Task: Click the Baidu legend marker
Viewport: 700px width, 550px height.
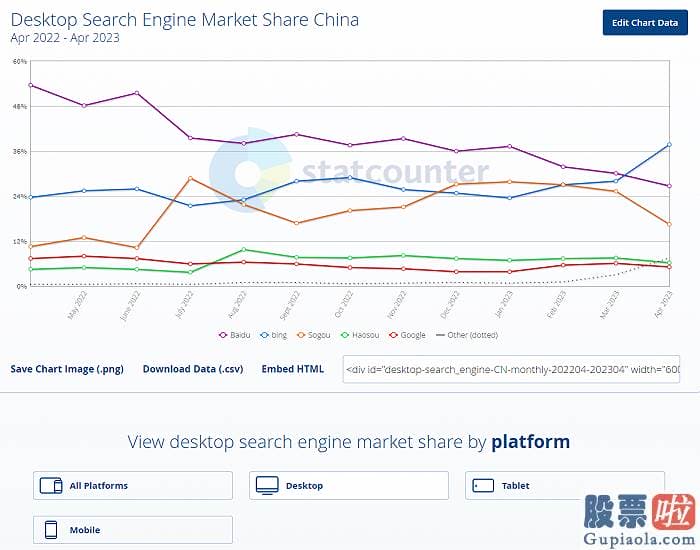Action: point(223,335)
